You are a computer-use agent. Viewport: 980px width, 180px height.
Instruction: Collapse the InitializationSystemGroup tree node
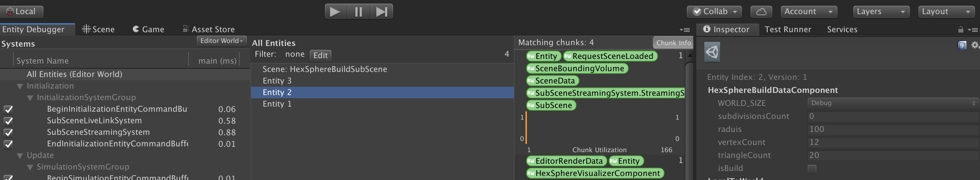30,98
